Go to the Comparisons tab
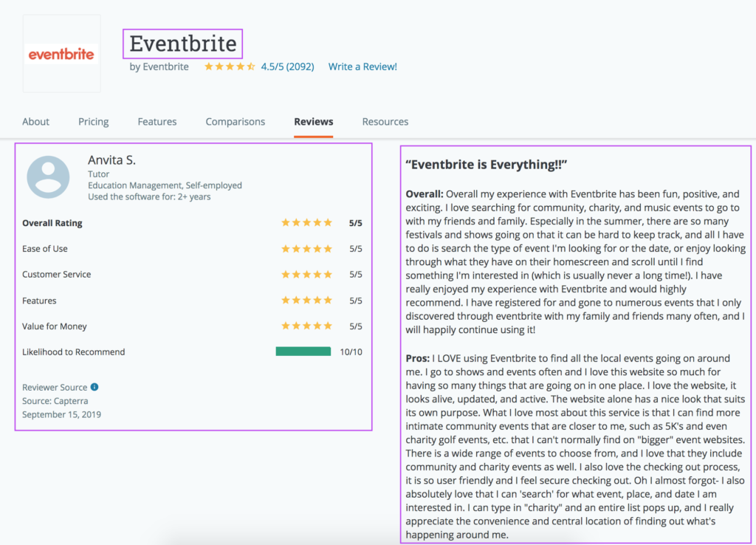756x545 pixels. 235,122
